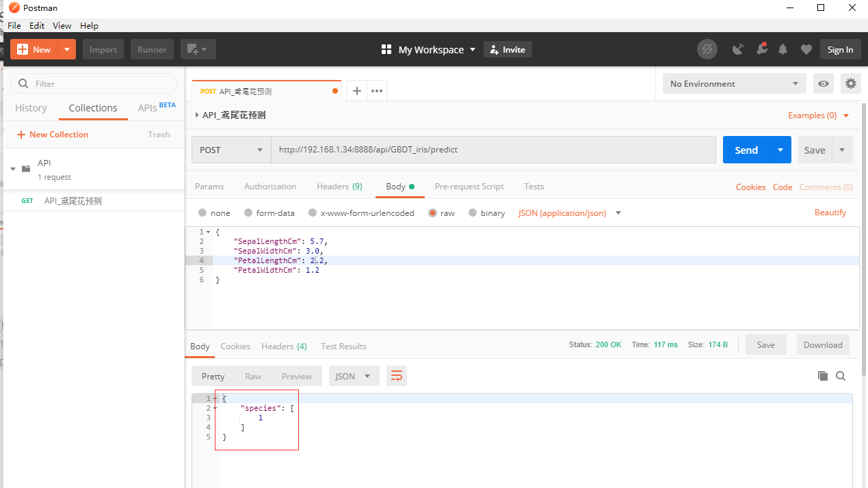This screenshot has width=868, height=488.
Task: Open the manage environments gear icon
Action: pyautogui.click(x=850, y=83)
